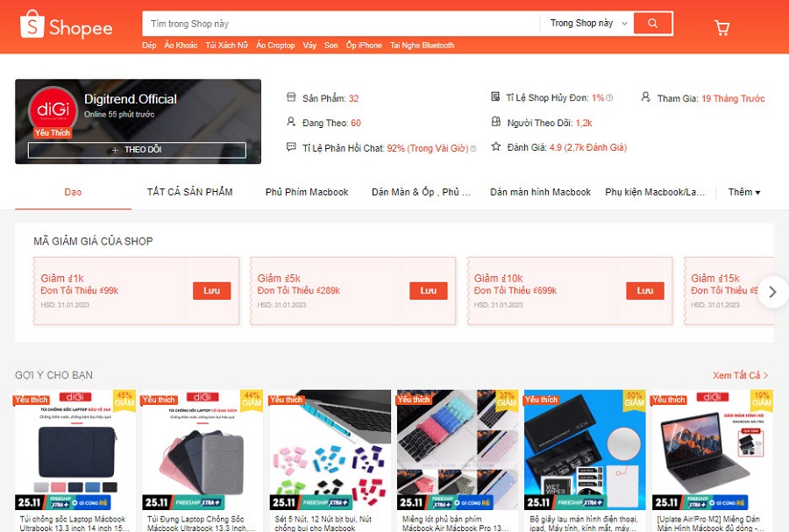Click the store icon beside Sản Phẩm
The image size is (789, 532).
(x=291, y=96)
